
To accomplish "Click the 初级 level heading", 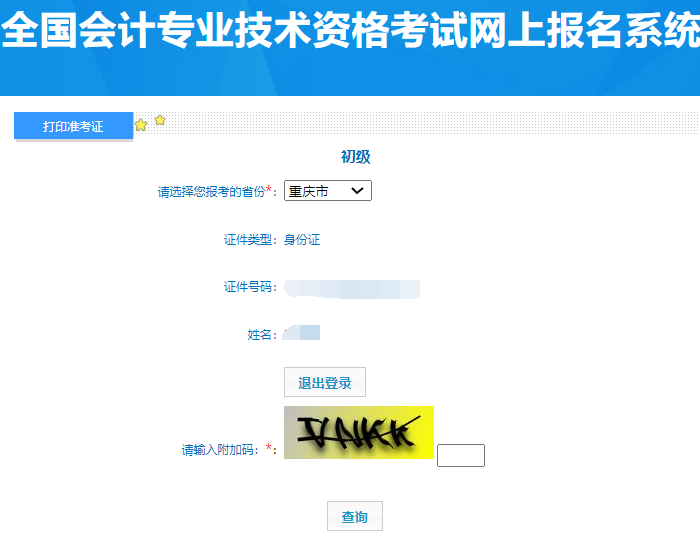I will click(x=355, y=157).
